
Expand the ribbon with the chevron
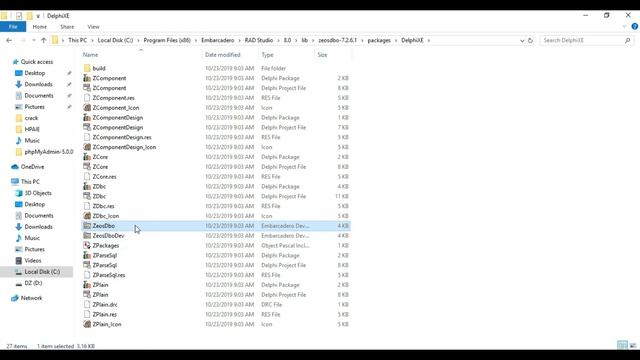[x=624, y=27]
